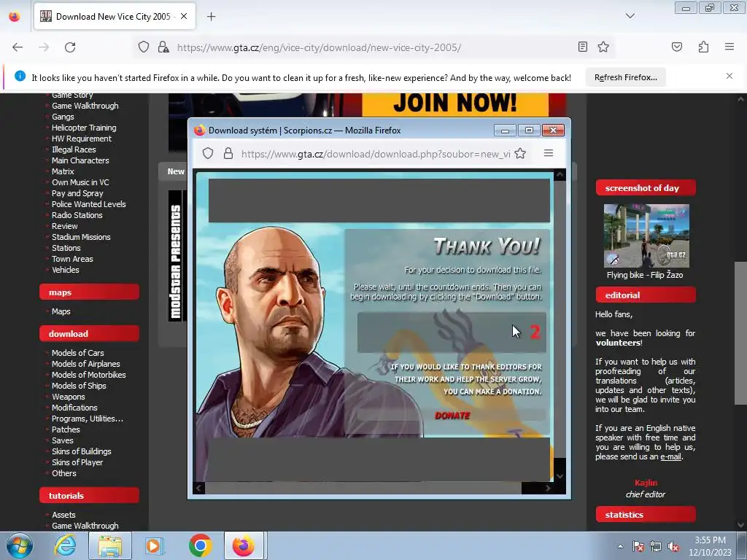Reload the main gta.cz page
This screenshot has height=560, width=747.
[x=70, y=47]
